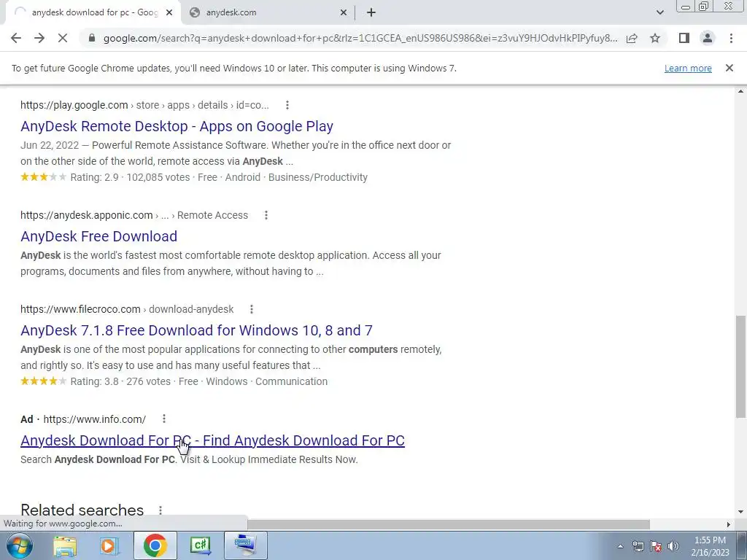Dismiss the Chrome update notification bar

[x=729, y=68]
